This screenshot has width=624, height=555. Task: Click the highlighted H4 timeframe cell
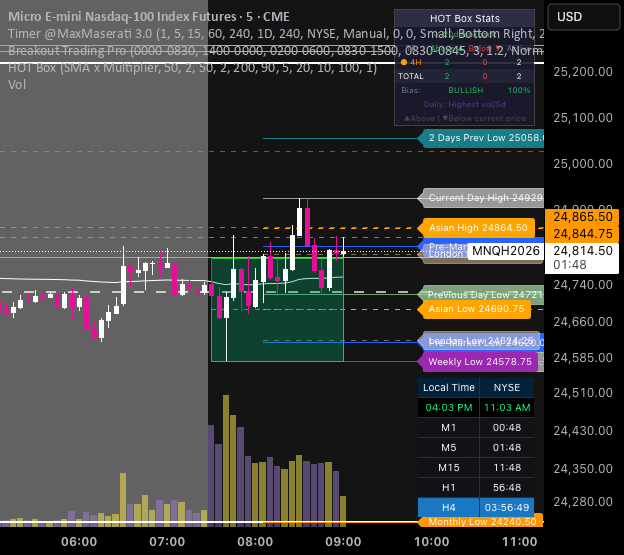coord(448,507)
